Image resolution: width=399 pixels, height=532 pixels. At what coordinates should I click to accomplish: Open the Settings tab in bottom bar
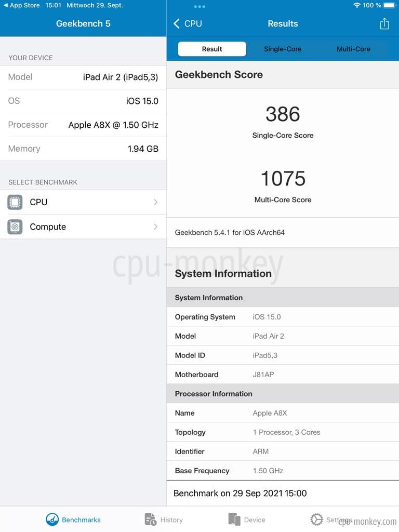pyautogui.click(x=331, y=520)
